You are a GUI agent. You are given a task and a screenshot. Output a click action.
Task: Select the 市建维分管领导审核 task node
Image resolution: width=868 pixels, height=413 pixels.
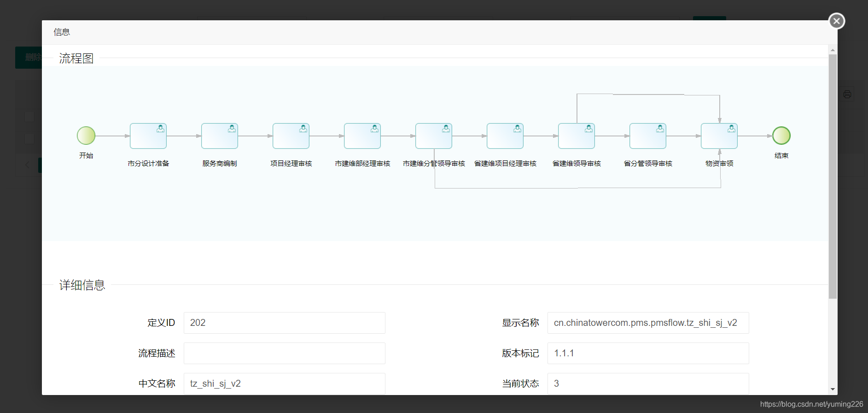point(434,136)
